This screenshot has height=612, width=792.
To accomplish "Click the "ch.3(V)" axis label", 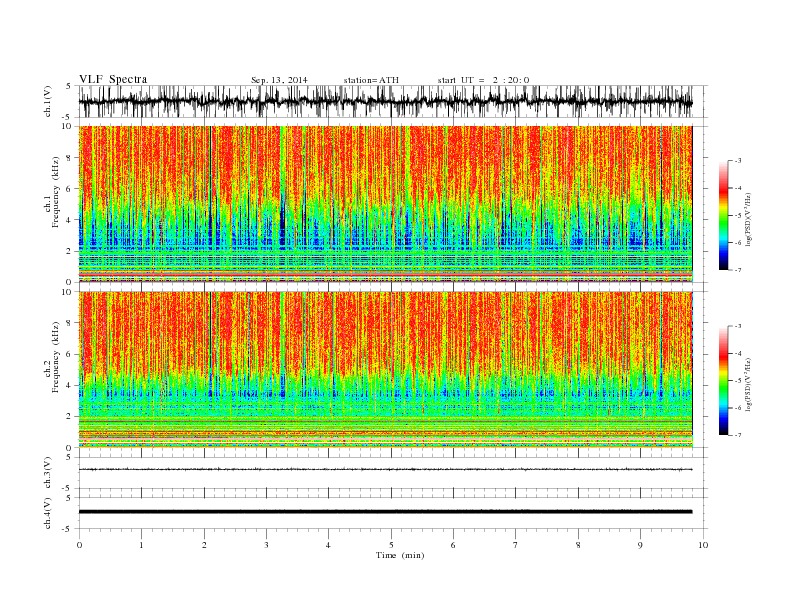I will pos(48,473).
